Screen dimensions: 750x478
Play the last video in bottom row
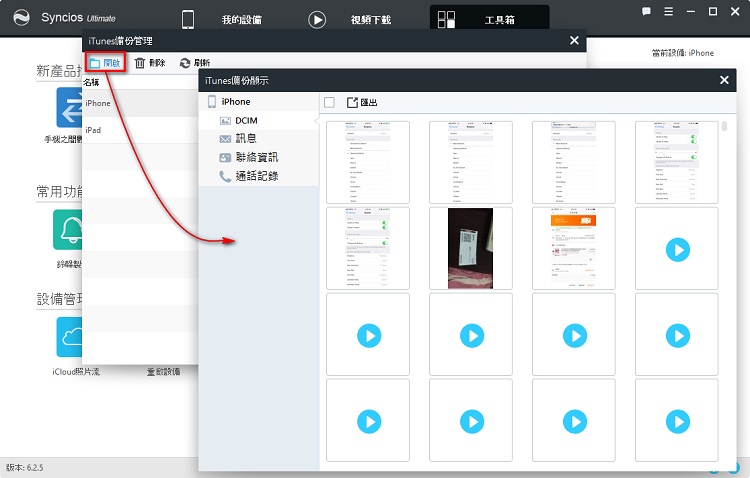678,422
